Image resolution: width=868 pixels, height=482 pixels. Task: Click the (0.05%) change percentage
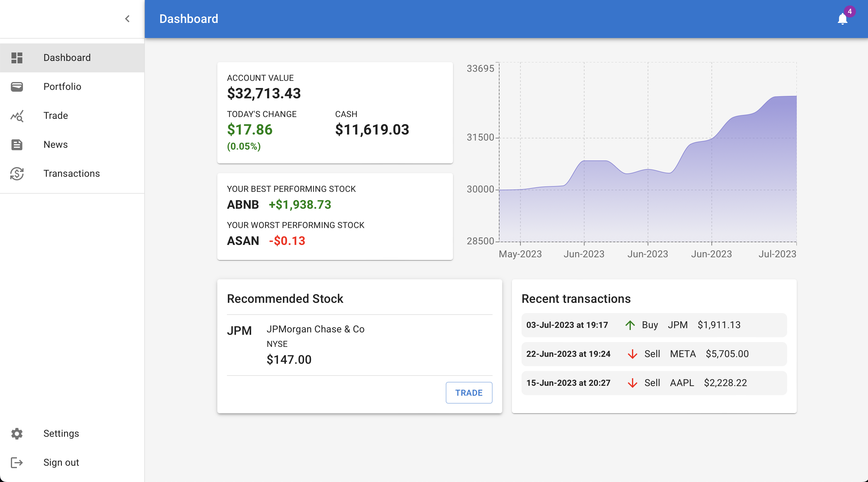coord(244,146)
